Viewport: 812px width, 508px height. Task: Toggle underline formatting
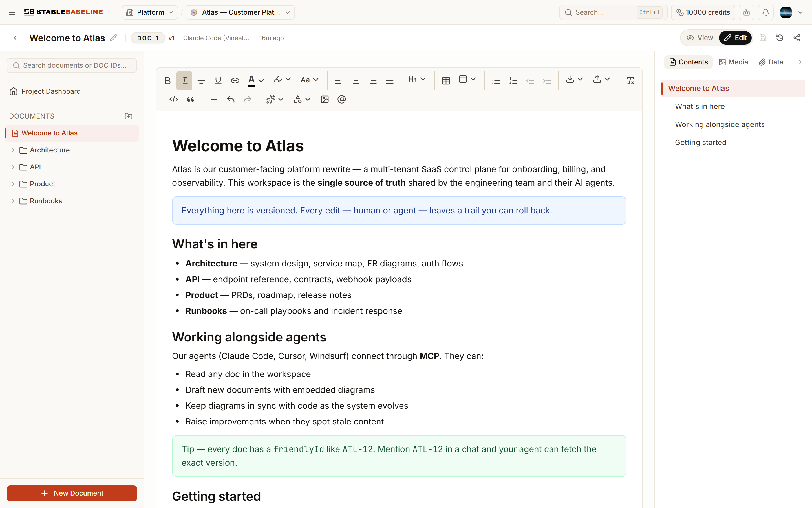[x=218, y=81]
